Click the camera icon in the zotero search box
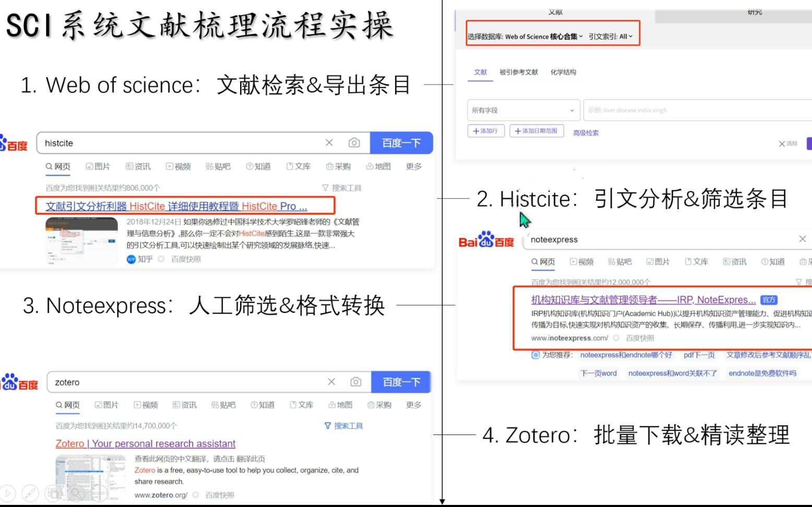812x507 pixels. pos(355,382)
